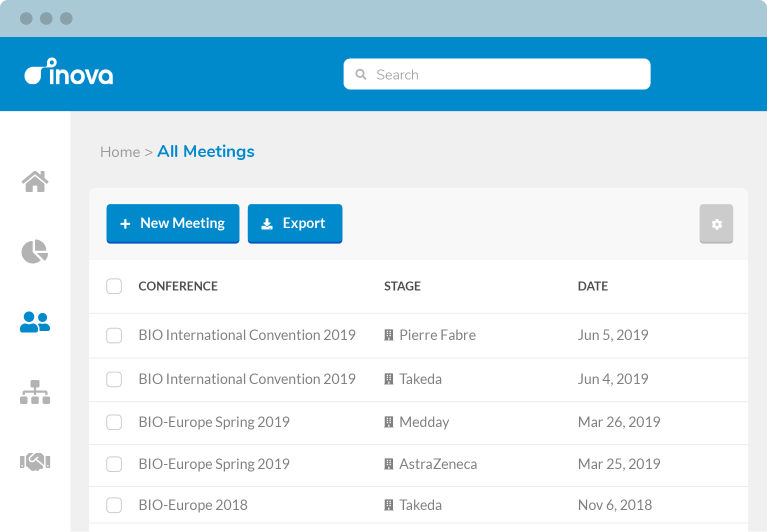Sort by CONFERENCE column header
This screenshot has height=532, width=767.
tap(178, 286)
